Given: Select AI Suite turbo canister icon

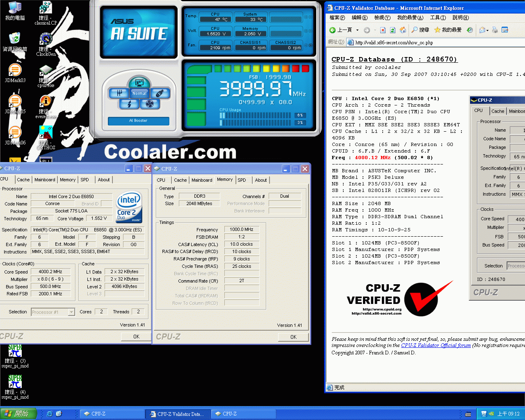Looking at the screenshot, I should [x=160, y=93].
